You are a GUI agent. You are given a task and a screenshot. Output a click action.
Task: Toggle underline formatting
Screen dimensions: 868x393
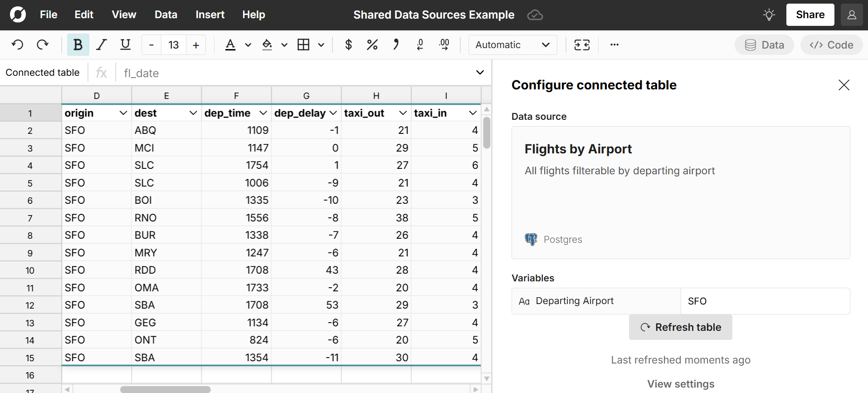click(x=125, y=44)
